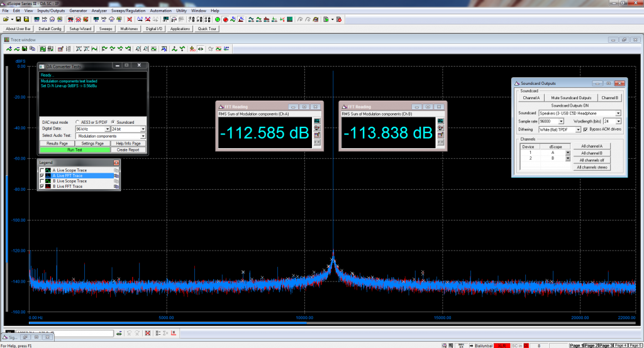Toggle A Live Scope Trace checkbox
The image size is (644, 348).
click(42, 170)
